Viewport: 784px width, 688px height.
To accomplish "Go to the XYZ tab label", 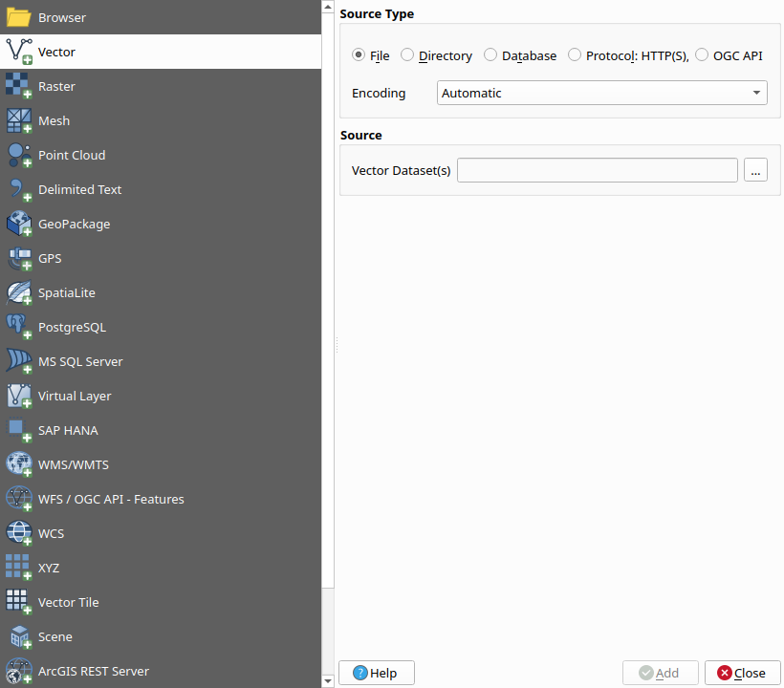I will point(49,569).
